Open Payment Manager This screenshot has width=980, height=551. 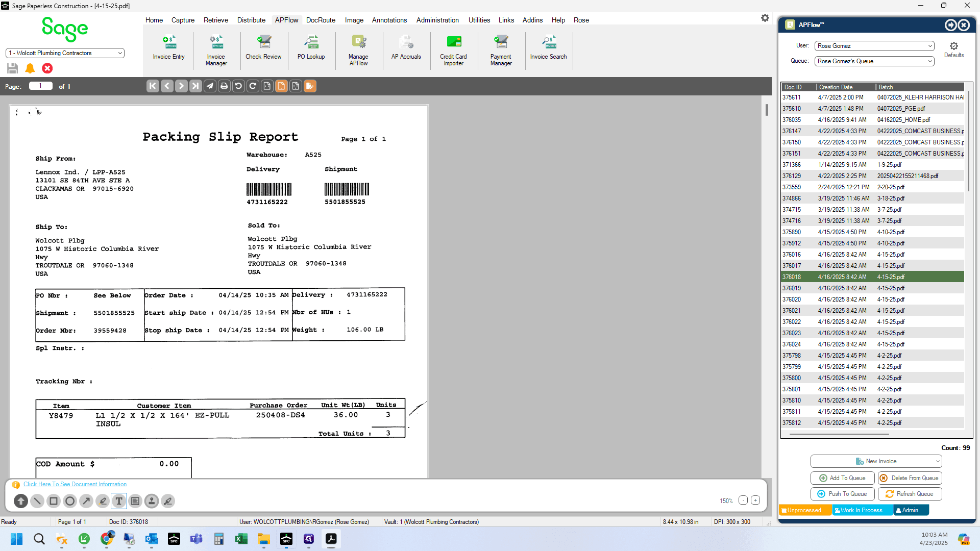pos(501,51)
